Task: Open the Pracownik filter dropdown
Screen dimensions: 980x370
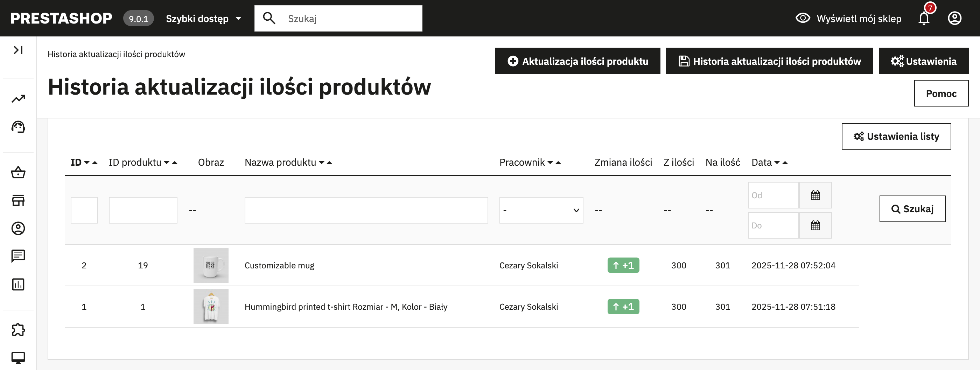Action: click(x=541, y=210)
